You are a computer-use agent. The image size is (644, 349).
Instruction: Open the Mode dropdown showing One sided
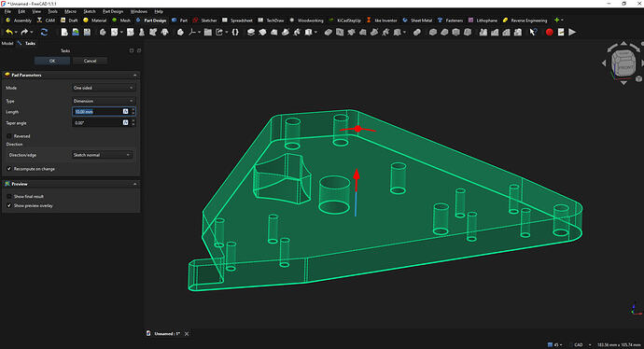(103, 88)
